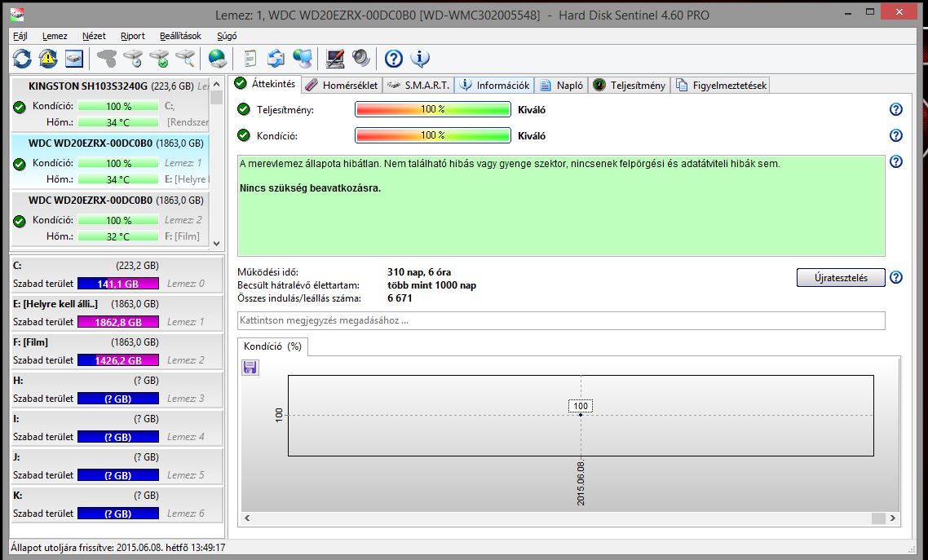The image size is (928, 560).
Task: Click the loudspeaker toolbar icon
Action: pyautogui.click(x=361, y=59)
